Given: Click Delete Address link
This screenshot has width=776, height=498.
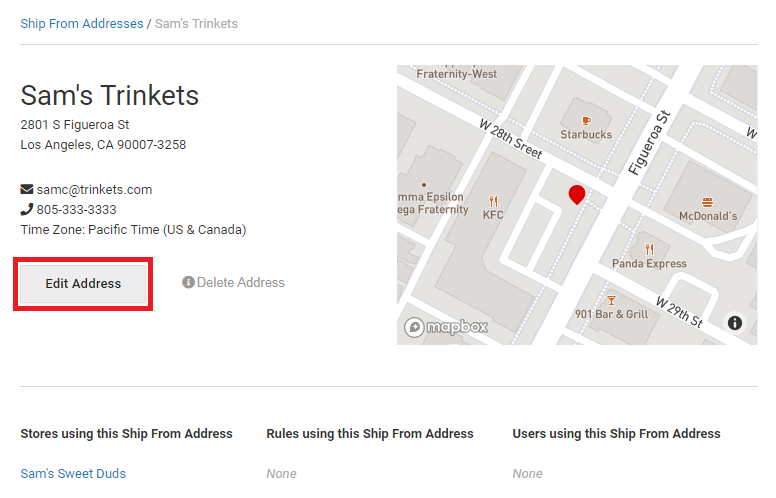Looking at the screenshot, I should point(241,283).
